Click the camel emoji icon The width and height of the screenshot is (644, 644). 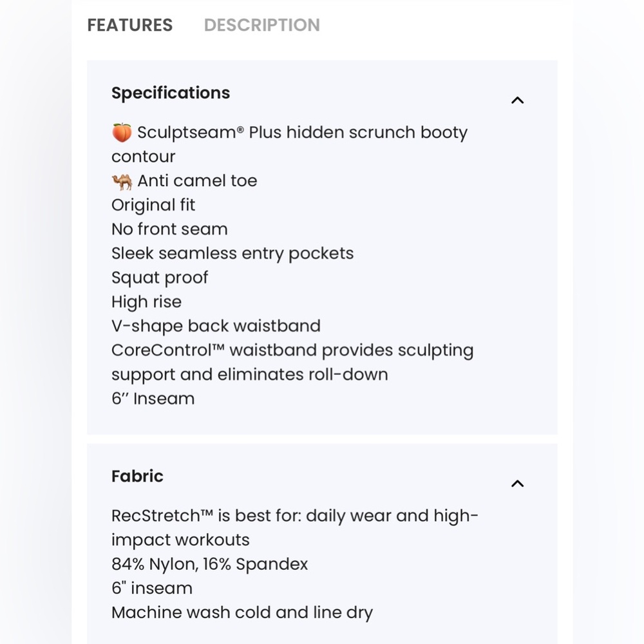[121, 181]
